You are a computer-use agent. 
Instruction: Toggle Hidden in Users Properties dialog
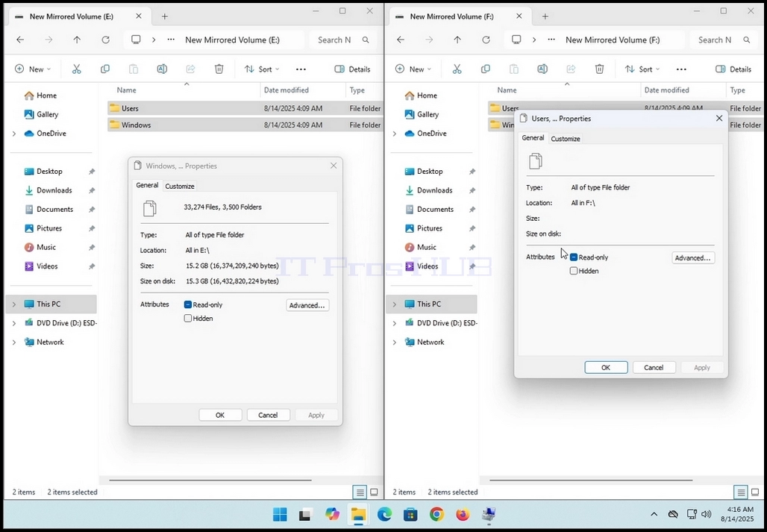click(574, 271)
